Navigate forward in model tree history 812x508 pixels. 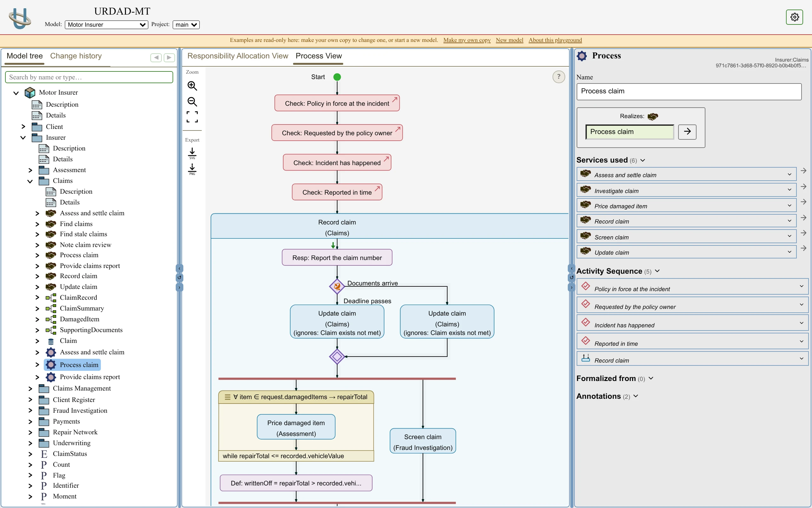169,57
